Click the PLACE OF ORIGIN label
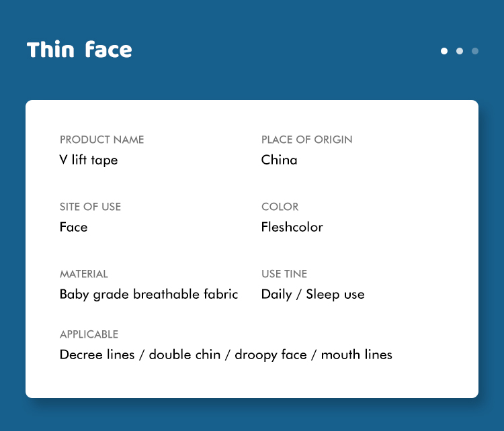Viewport: 504px width, 431px height. (306, 140)
